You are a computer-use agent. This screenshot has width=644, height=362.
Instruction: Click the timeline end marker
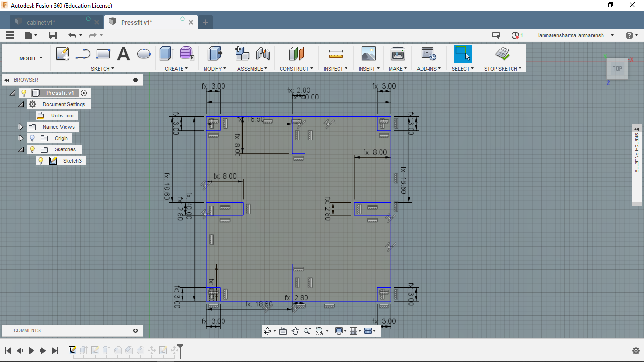tap(180, 349)
